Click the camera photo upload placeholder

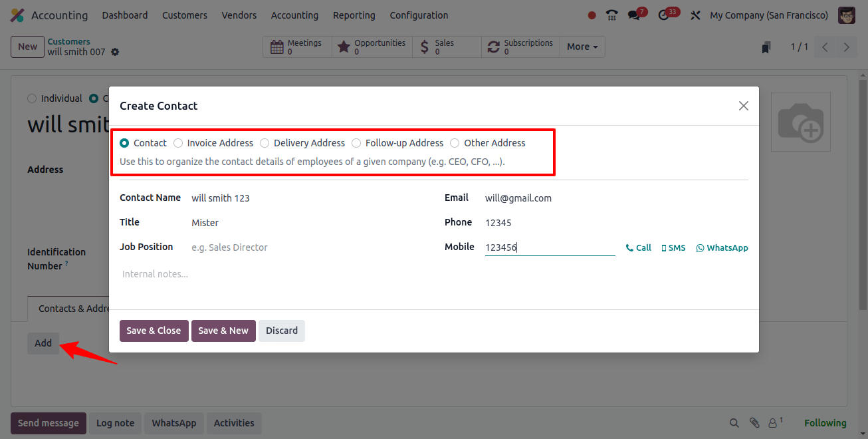point(801,122)
